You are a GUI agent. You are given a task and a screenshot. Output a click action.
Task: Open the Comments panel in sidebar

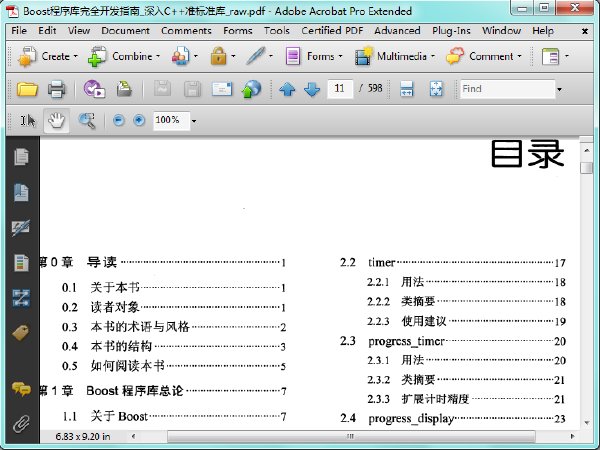tap(21, 389)
